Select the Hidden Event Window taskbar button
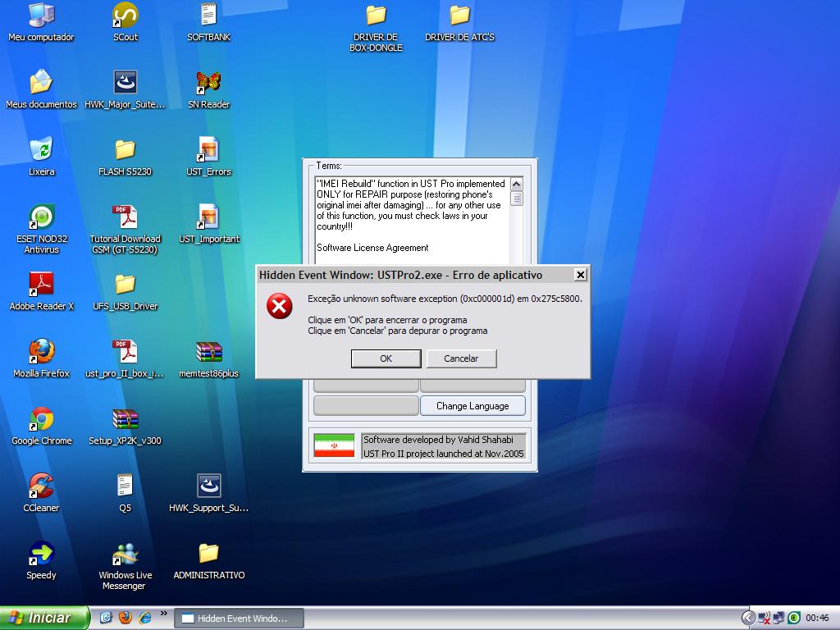 click(240, 619)
